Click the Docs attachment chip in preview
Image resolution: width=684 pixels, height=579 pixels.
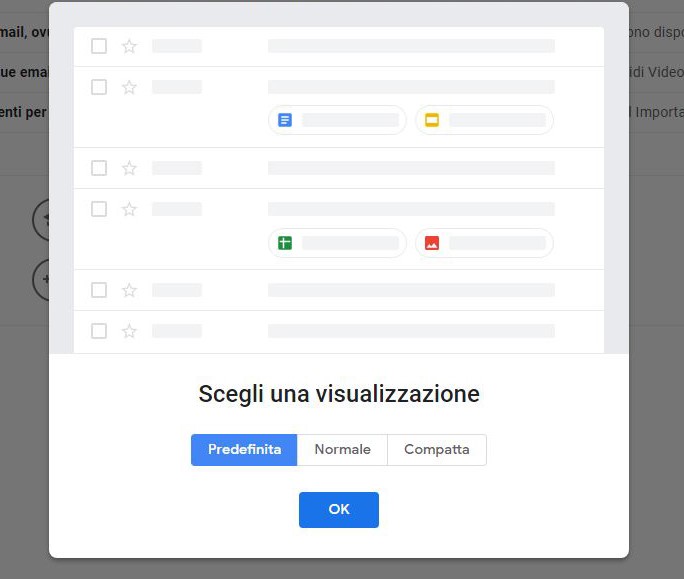pos(337,120)
